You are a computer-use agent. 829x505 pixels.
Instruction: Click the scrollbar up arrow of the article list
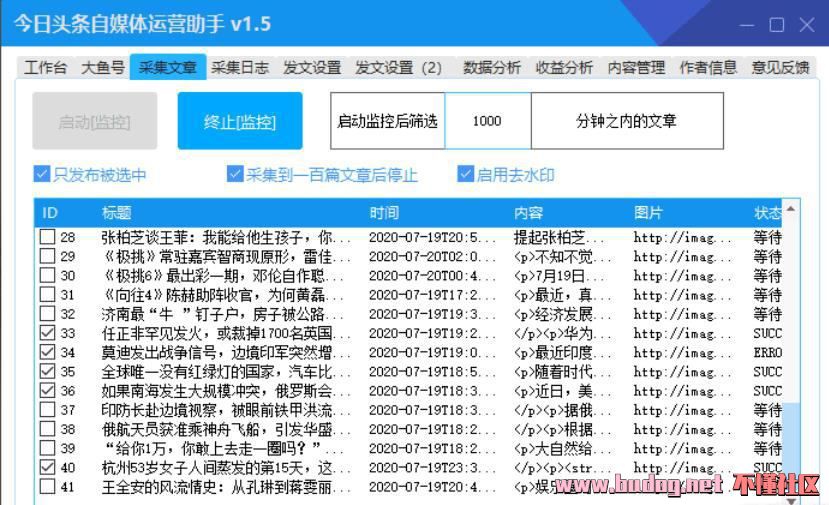pos(790,209)
